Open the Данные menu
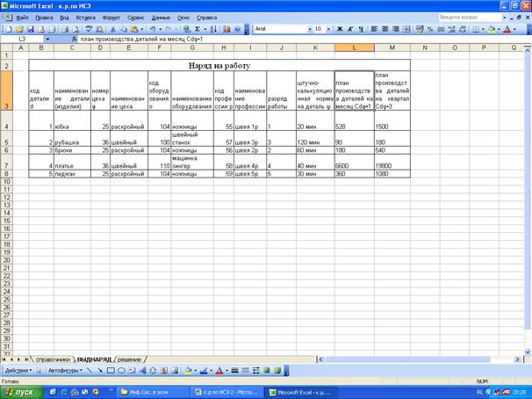This screenshot has width=532, height=399. click(161, 18)
